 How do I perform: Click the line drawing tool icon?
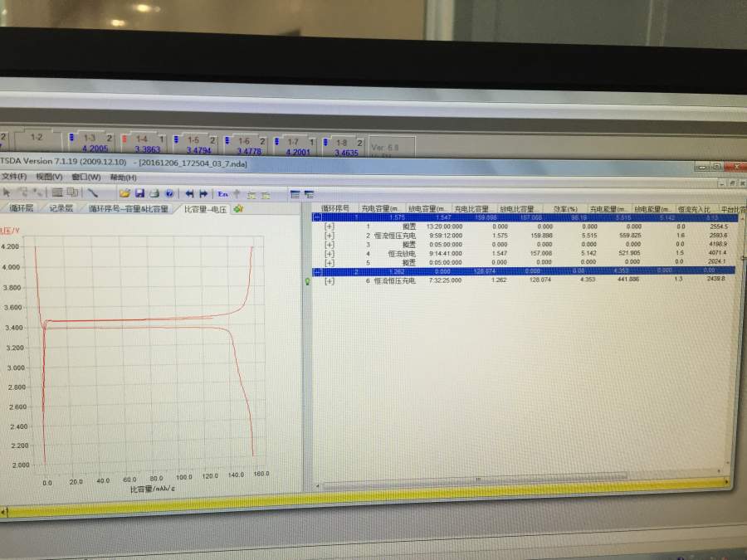[92, 192]
